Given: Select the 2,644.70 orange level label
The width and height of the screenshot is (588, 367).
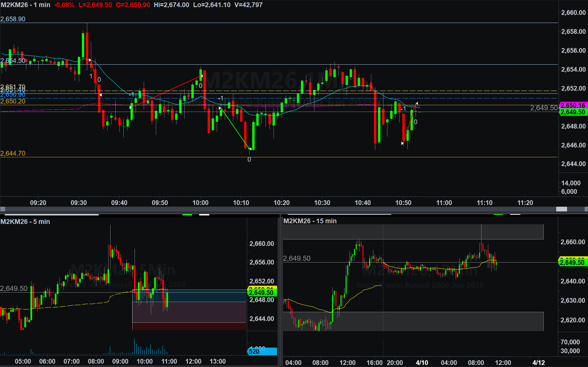Looking at the screenshot, I should pos(13,154).
